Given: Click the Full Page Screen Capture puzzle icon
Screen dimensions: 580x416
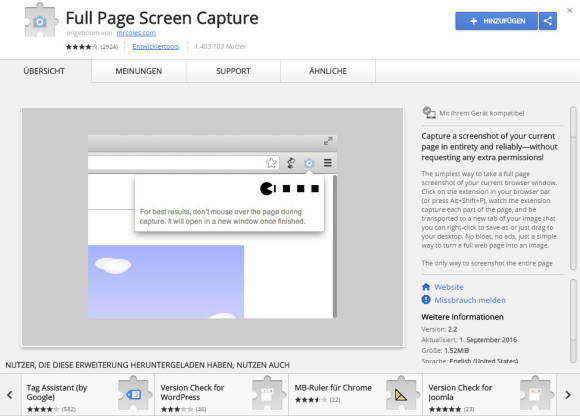Looking at the screenshot, I should (40, 21).
